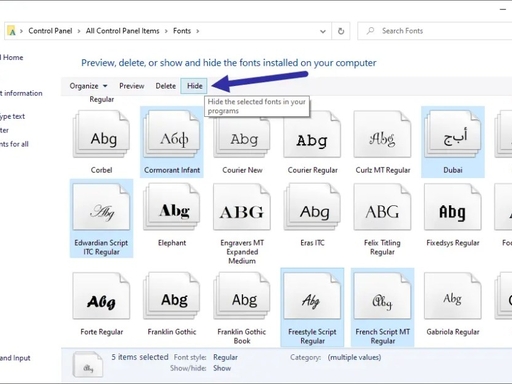This screenshot has width=512, height=384.
Task: Select the Dubai font icon
Action: [x=453, y=135]
